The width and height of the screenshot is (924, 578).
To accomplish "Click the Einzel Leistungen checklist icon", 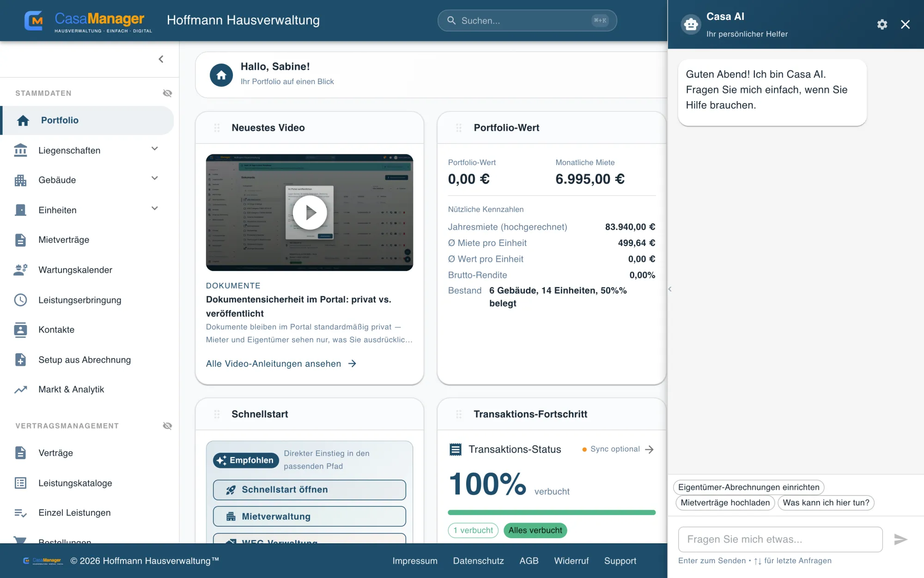I will [x=20, y=513].
